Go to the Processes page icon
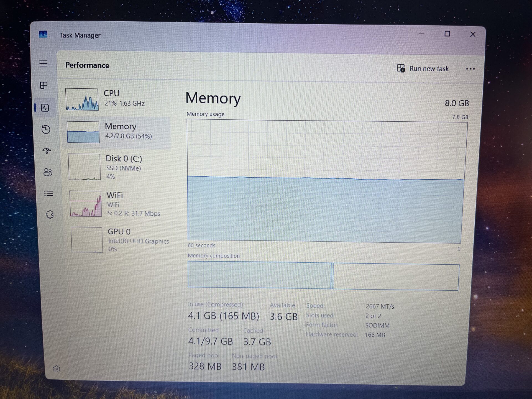This screenshot has height=399, width=532. [44, 85]
